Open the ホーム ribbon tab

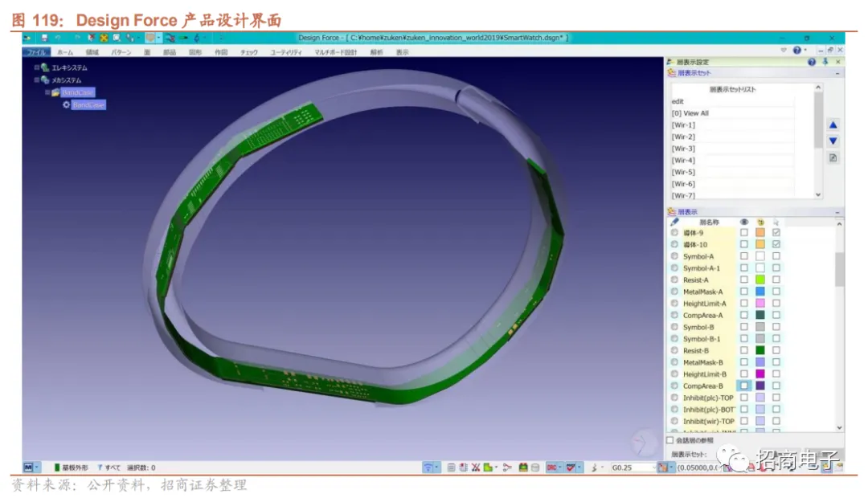click(x=65, y=52)
